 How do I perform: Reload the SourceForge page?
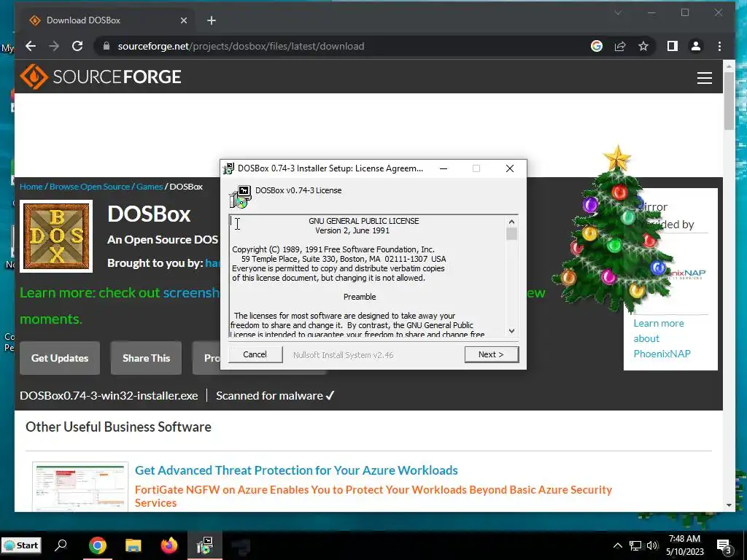pyautogui.click(x=77, y=46)
